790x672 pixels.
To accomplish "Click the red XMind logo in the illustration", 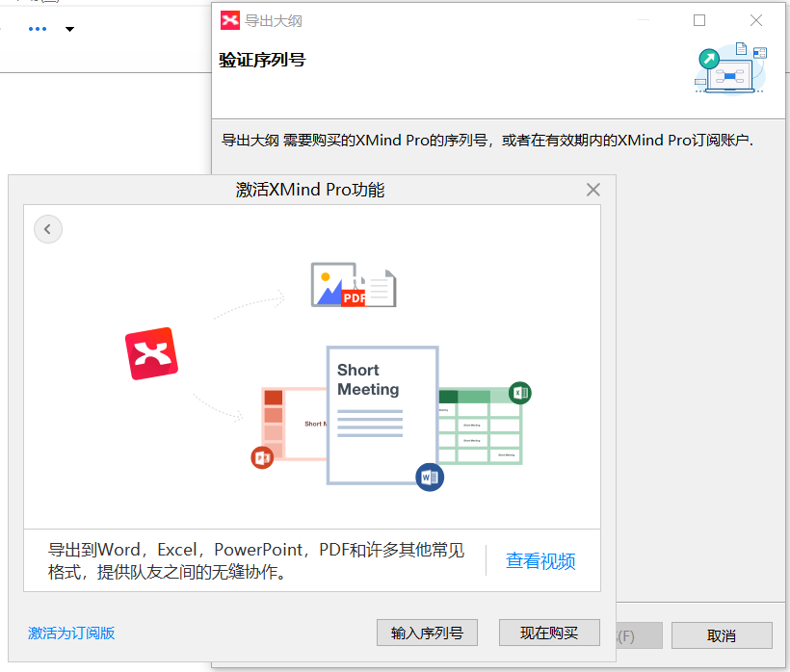I will (151, 353).
